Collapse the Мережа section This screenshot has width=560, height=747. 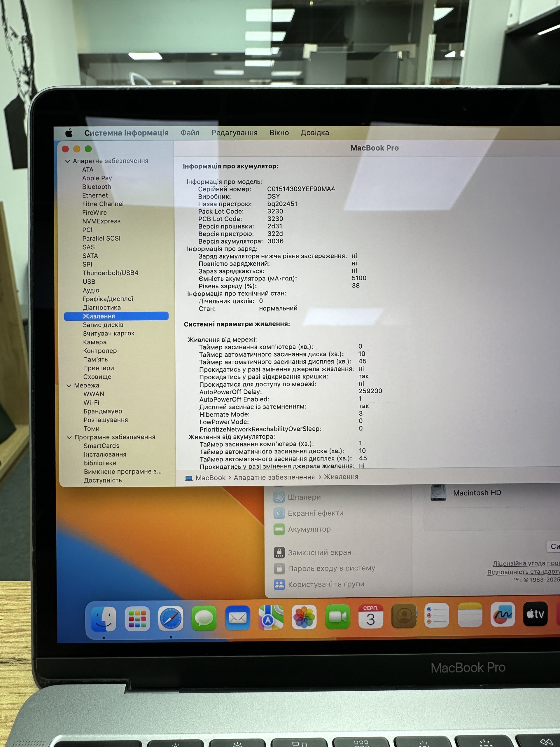point(69,385)
